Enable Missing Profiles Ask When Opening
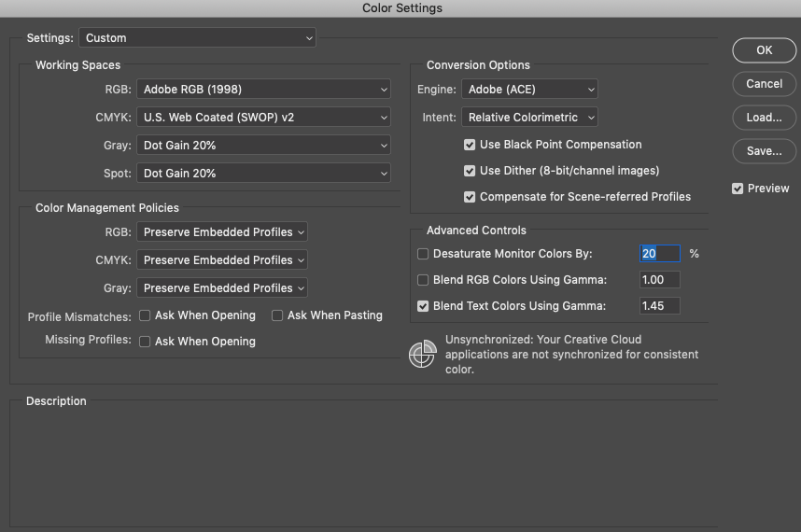This screenshot has height=532, width=801. click(x=145, y=342)
